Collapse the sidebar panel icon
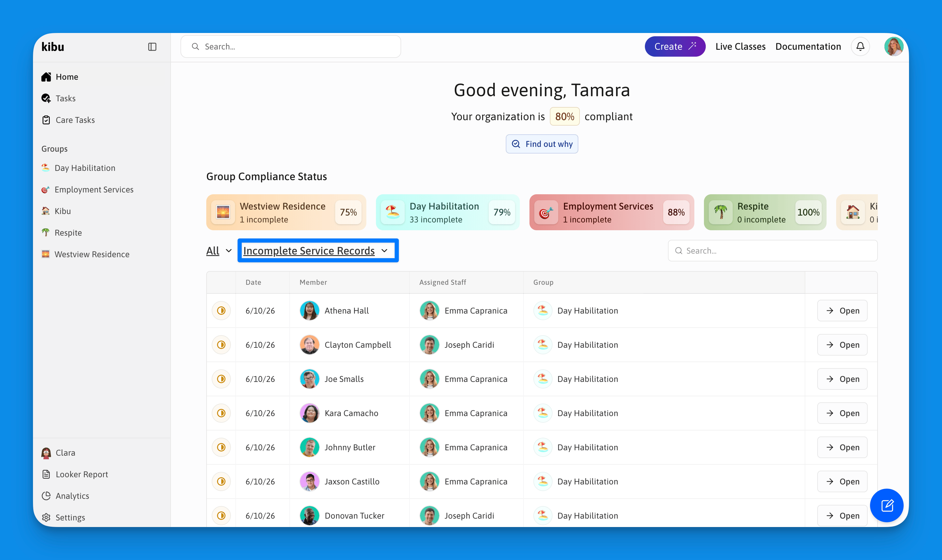The height and width of the screenshot is (560, 942). 152,47
